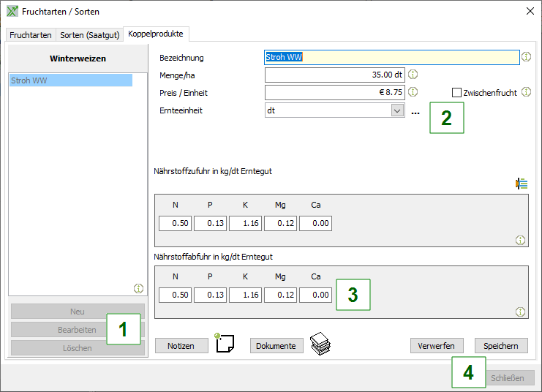The image size is (542, 392).
Task: Switch to the Fruchtarten tab
Action: tap(31, 34)
